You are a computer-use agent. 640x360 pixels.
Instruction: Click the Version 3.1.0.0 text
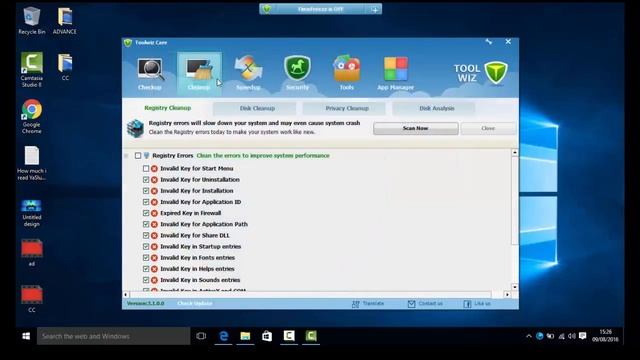[x=145, y=303]
